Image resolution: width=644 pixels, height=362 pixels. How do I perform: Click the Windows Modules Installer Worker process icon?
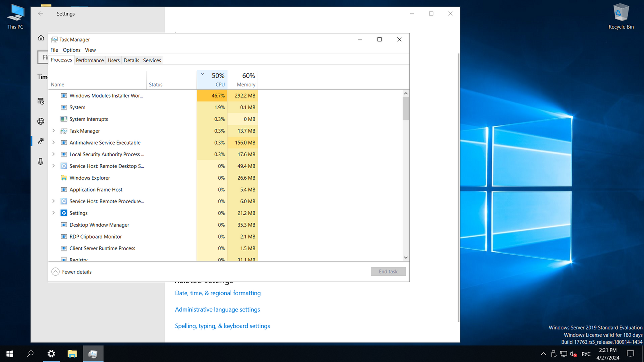coord(64,95)
